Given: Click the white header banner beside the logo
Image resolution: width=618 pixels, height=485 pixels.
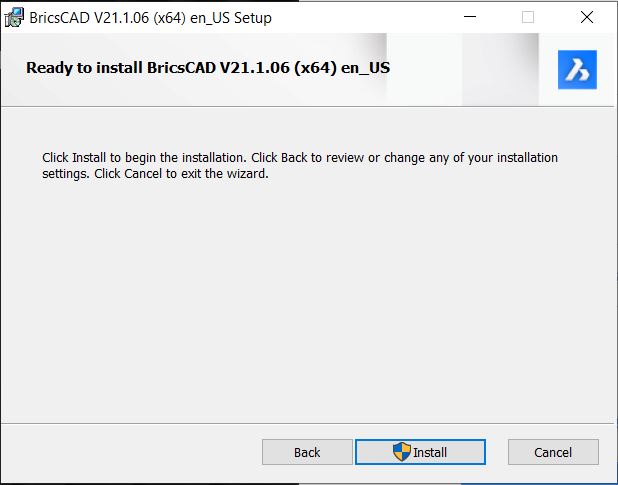Looking at the screenshot, I should (x=465, y=70).
